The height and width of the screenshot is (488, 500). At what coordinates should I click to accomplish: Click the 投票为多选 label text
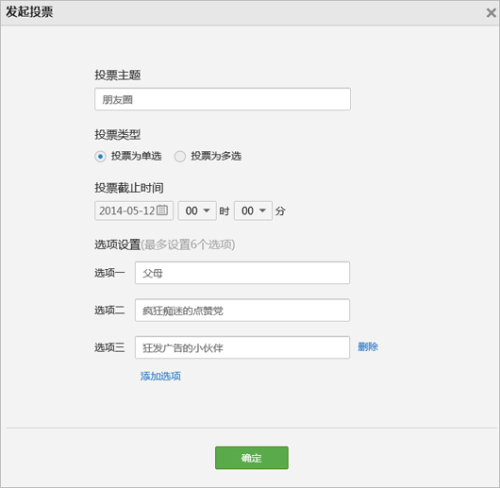216,156
